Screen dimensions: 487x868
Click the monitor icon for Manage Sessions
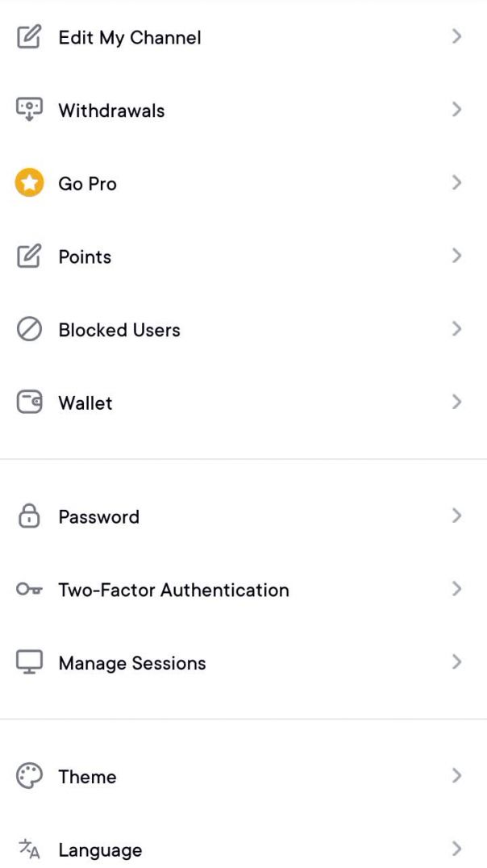(29, 662)
